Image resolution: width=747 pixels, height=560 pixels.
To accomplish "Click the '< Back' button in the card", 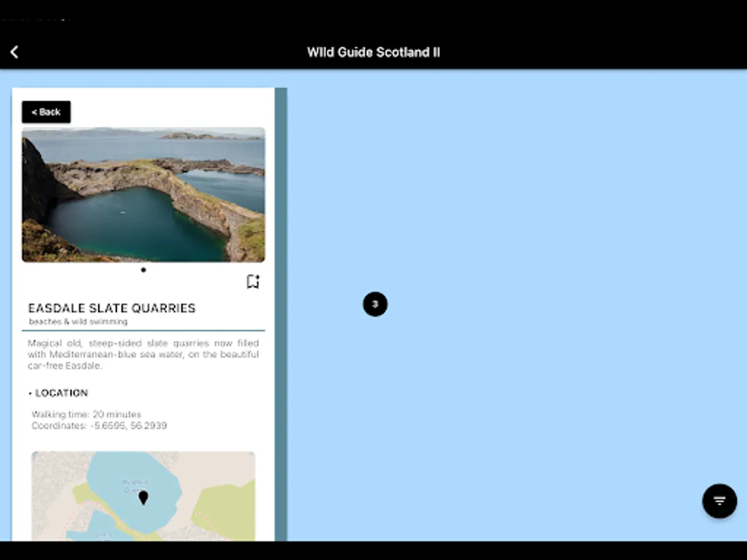I will 46,112.
